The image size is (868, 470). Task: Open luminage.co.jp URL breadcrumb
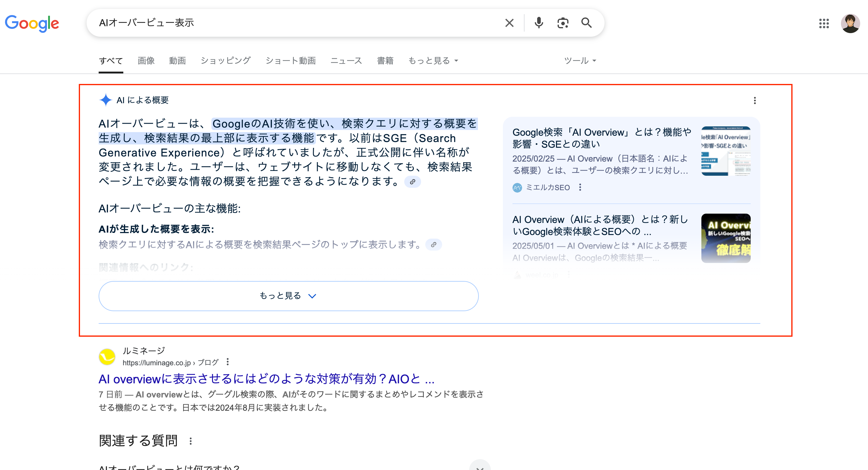point(171,363)
